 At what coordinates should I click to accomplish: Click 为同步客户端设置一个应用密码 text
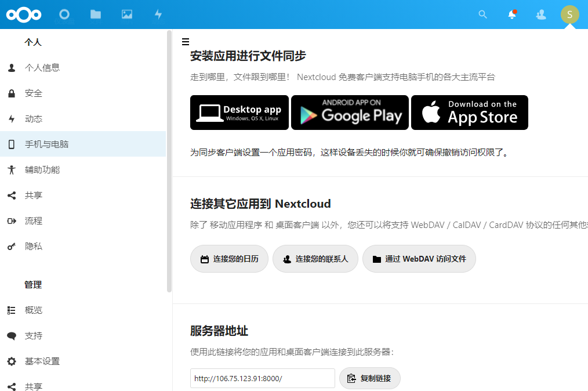(350, 153)
